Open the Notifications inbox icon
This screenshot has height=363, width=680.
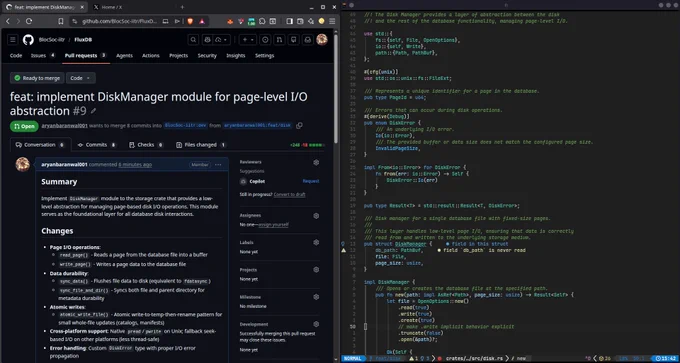[307, 39]
